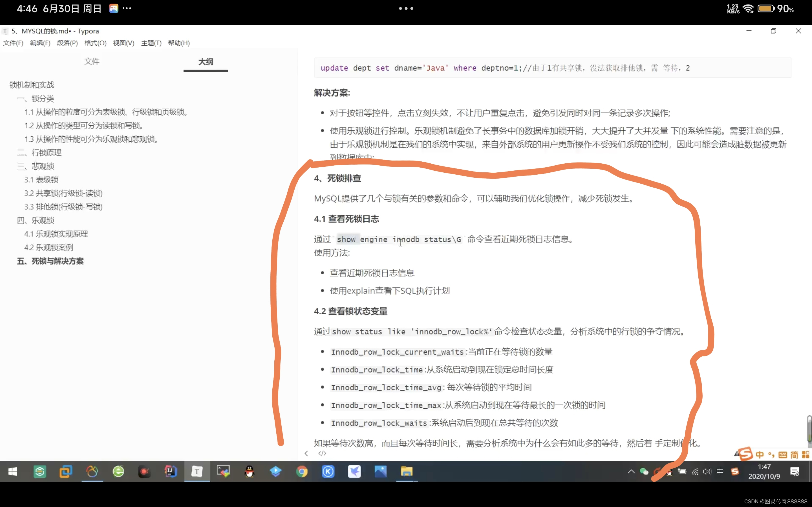The image size is (812, 507).
Task: Go to 五、死锁与解决方案 outline item
Action: coord(50,261)
